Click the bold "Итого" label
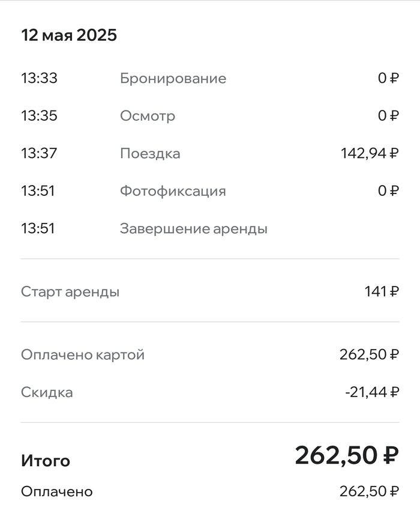420x519 pixels. pos(46,461)
